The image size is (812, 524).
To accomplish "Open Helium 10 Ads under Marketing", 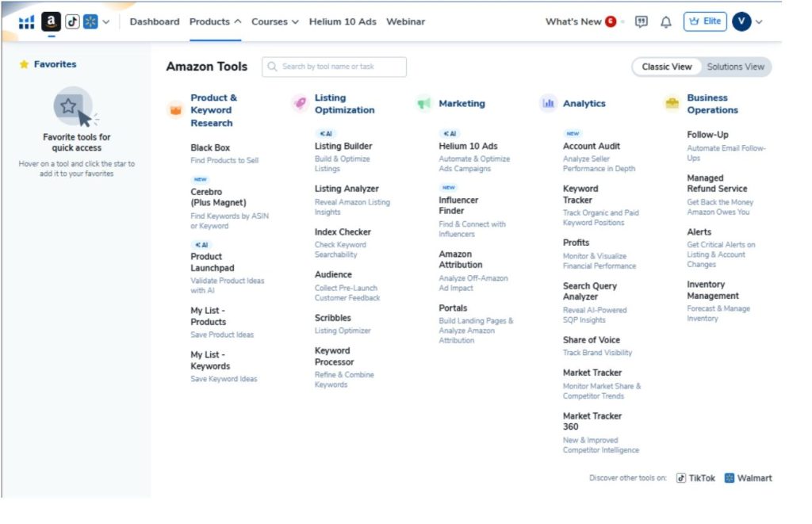I will click(468, 146).
